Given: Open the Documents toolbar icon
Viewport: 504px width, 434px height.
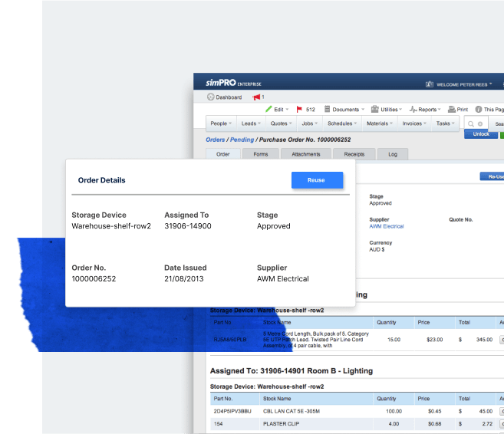Looking at the screenshot, I should pos(327,109).
